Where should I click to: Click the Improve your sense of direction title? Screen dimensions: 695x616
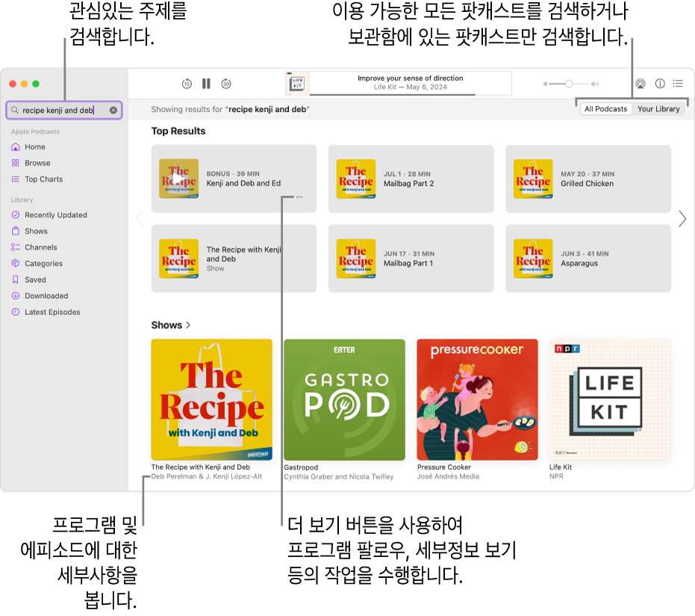coord(411,78)
